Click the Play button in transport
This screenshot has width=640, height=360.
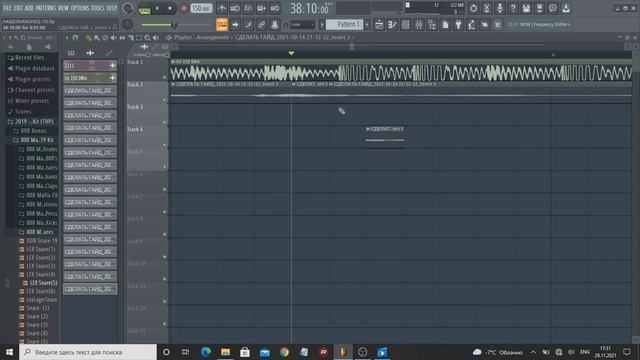157,8
